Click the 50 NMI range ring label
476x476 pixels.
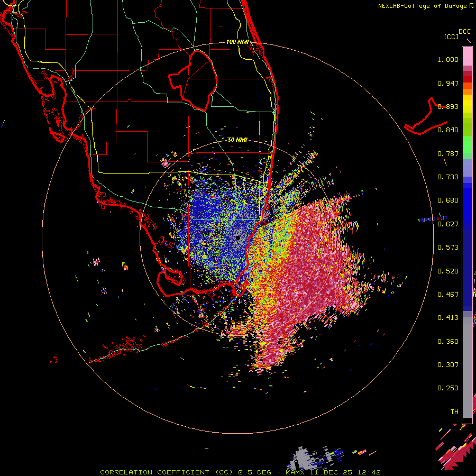tap(237, 140)
